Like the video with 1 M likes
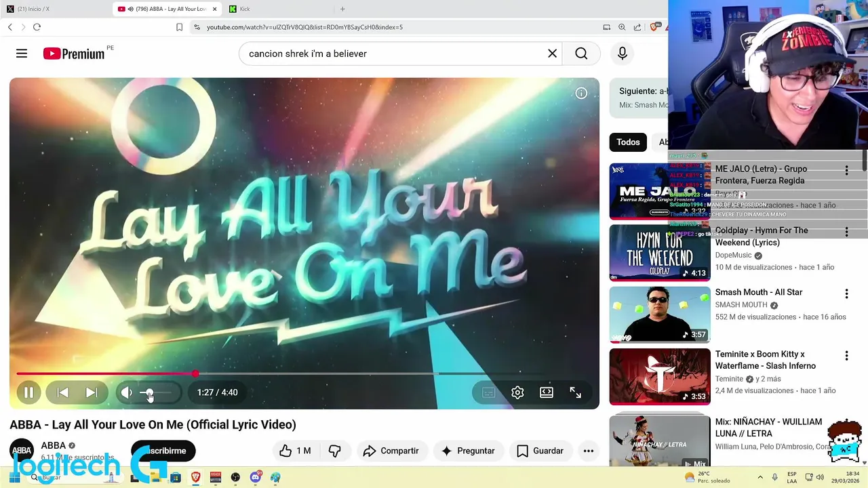Viewport: 868px width, 488px height. point(295,451)
